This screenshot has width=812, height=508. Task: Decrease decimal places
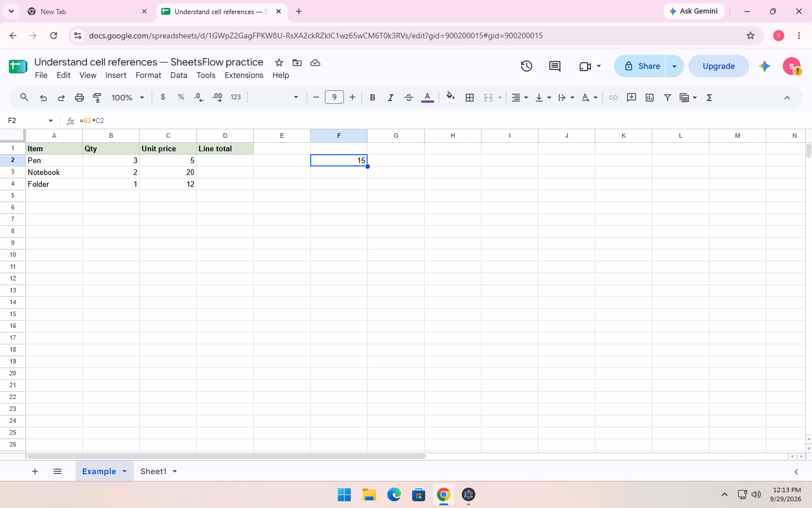199,97
